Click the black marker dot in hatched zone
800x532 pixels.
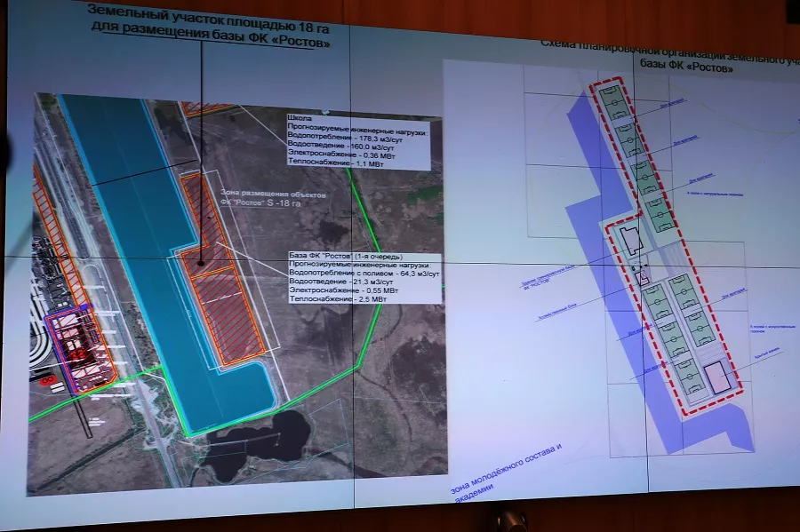(203, 263)
